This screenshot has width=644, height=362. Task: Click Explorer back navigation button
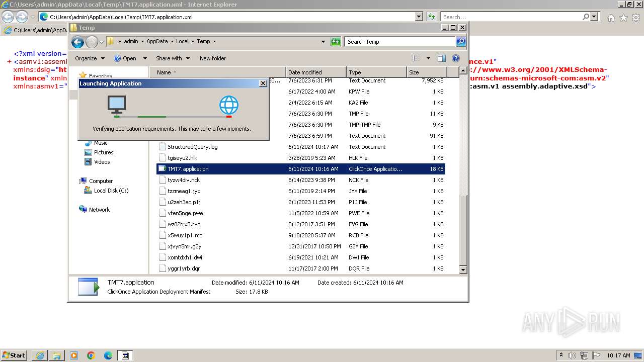[x=77, y=42]
